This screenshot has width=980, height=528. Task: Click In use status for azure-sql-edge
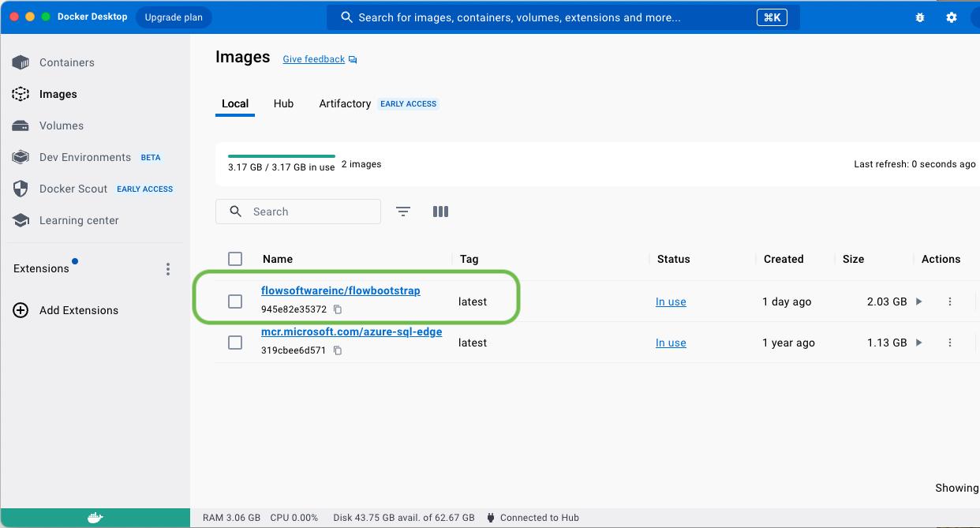click(671, 343)
